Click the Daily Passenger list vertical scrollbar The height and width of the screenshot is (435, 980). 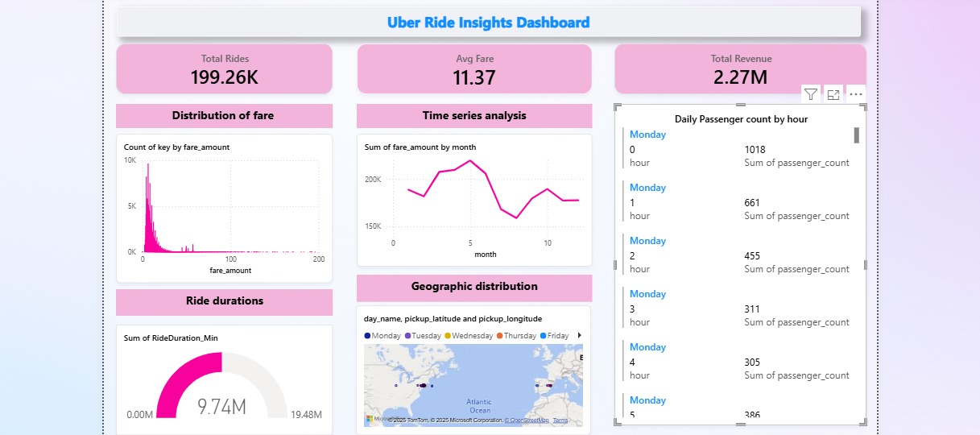click(x=857, y=135)
